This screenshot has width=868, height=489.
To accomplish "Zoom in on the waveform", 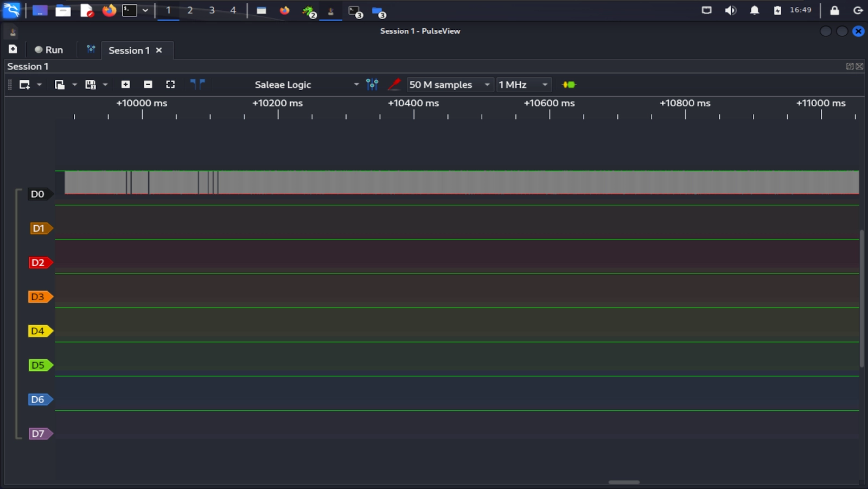I will (x=125, y=84).
